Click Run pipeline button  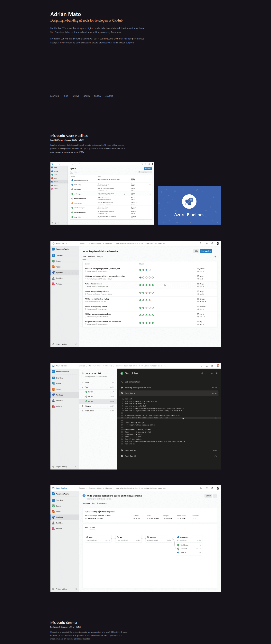206,251
